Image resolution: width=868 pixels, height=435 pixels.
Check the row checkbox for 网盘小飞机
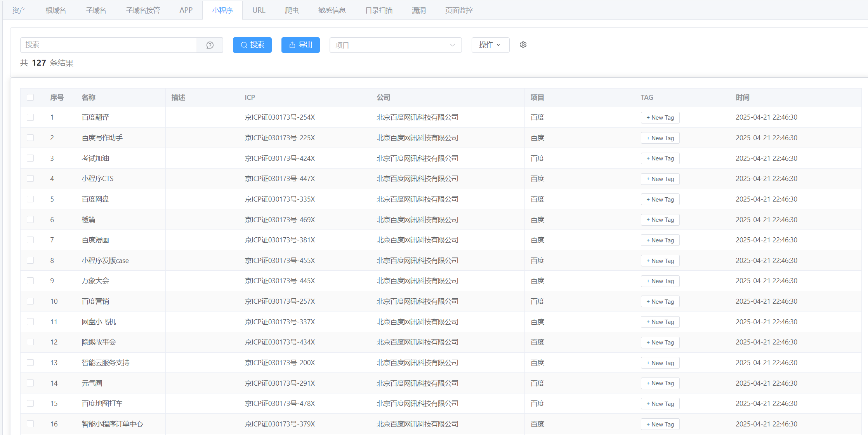pyautogui.click(x=30, y=322)
